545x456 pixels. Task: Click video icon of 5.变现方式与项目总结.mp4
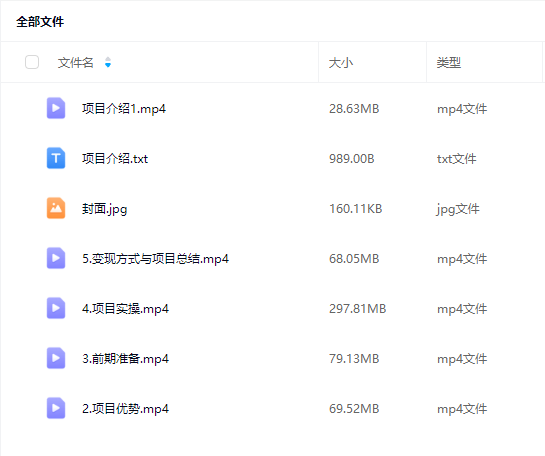(56, 258)
